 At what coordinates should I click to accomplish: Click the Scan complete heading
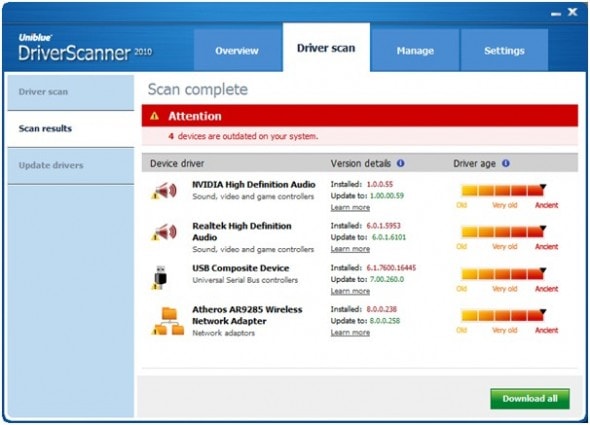tap(198, 90)
